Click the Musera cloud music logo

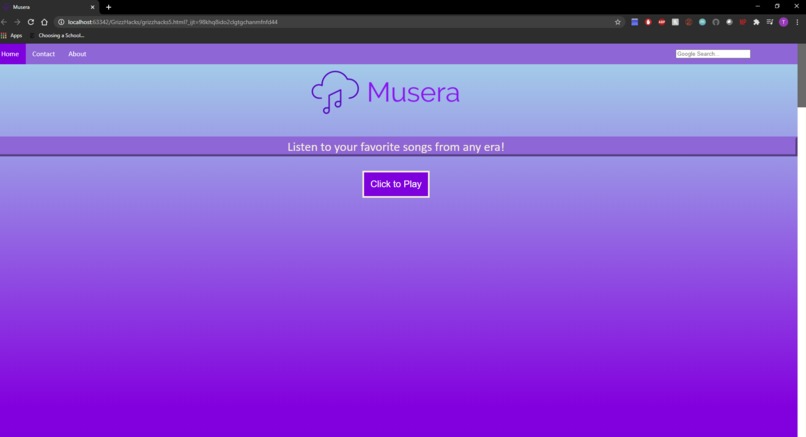pos(335,92)
